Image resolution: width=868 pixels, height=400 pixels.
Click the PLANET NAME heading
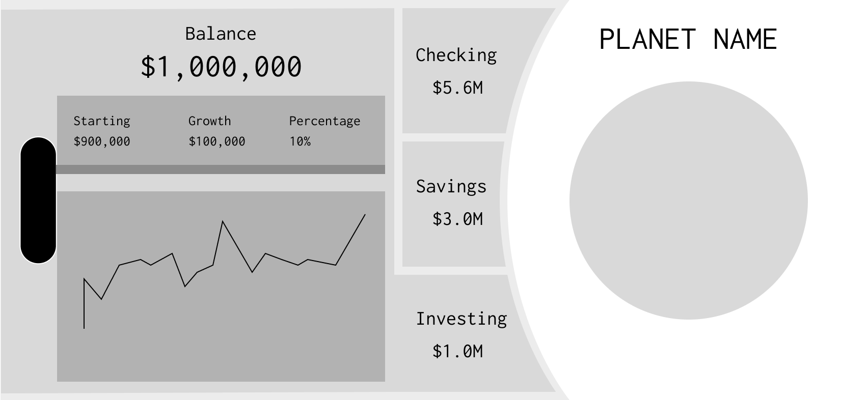click(688, 40)
